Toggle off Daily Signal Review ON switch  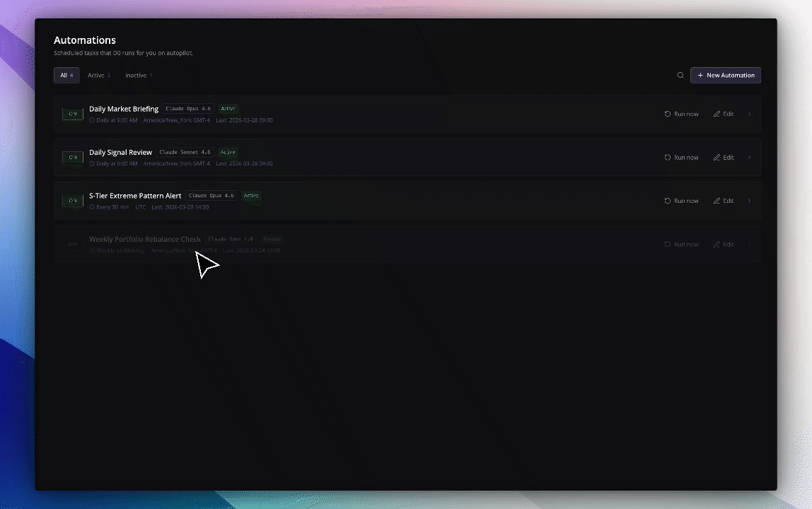(x=72, y=158)
